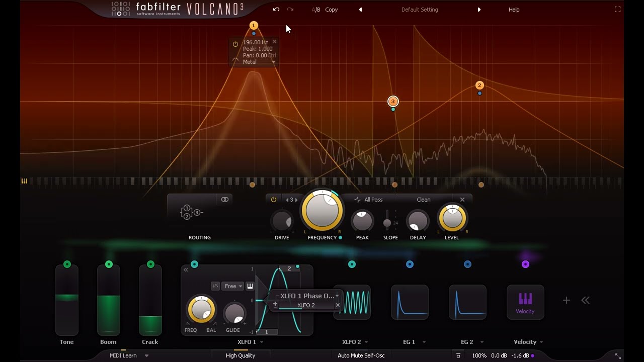Screen dimensions: 644x362
Task: Click the Boom slider
Action: point(109,300)
